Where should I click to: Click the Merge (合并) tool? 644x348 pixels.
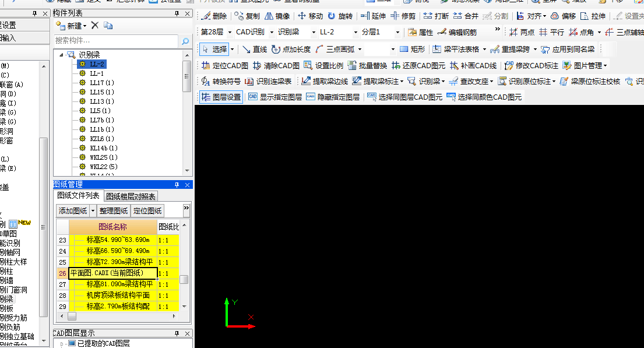coord(466,16)
